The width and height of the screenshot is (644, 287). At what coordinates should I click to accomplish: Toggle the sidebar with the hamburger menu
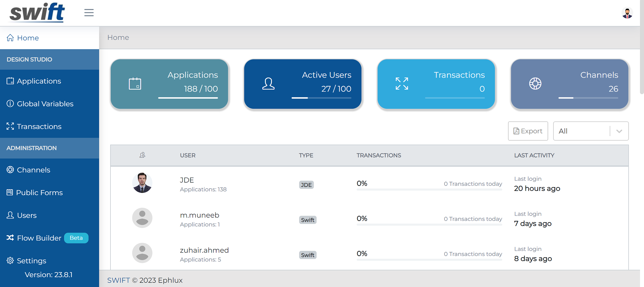[x=89, y=12]
